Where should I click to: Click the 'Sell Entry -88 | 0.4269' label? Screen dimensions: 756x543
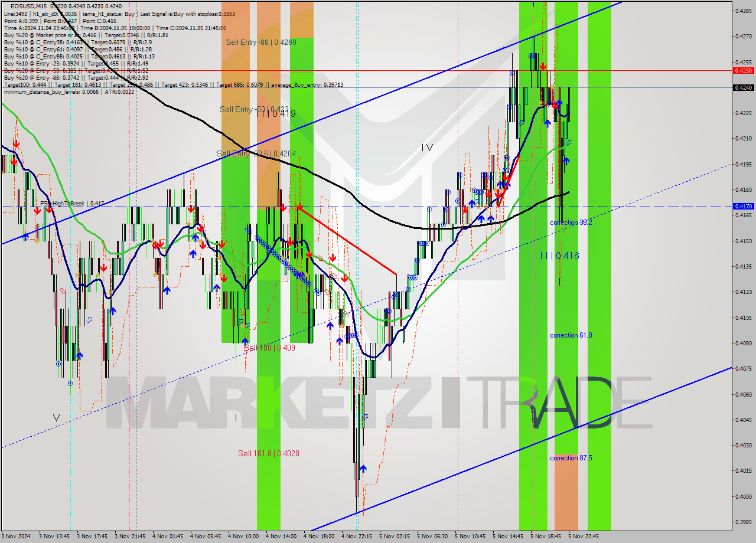[261, 42]
